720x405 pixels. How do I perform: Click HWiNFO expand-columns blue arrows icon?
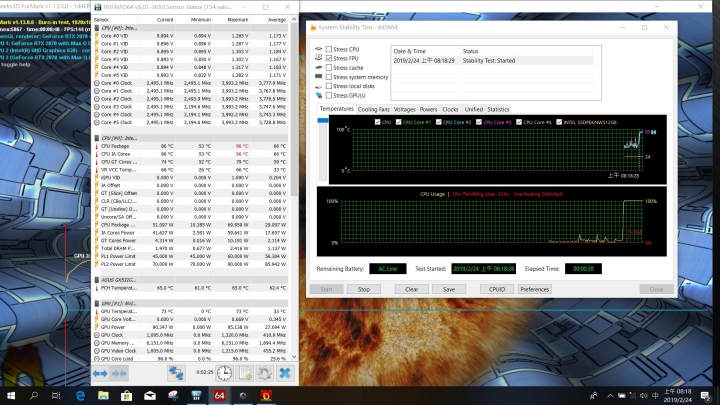click(100, 373)
